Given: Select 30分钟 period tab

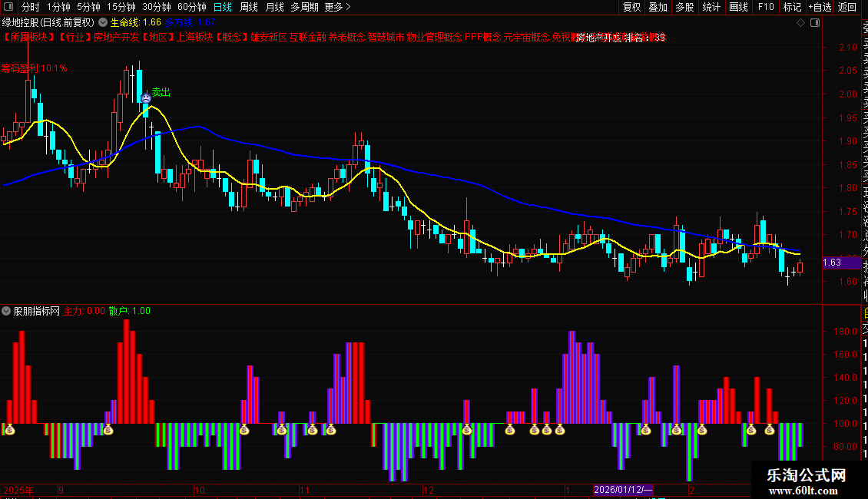Looking at the screenshot, I should coord(157,7).
